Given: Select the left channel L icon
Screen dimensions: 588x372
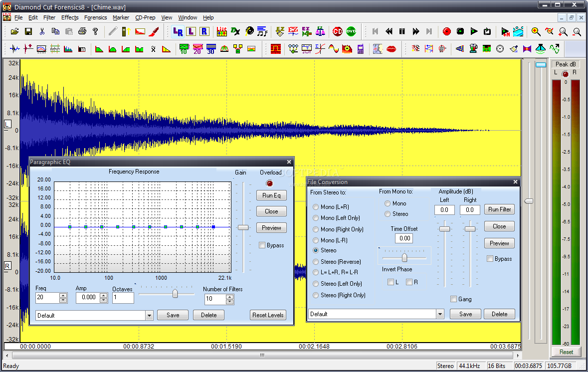Looking at the screenshot, I should point(191,31).
